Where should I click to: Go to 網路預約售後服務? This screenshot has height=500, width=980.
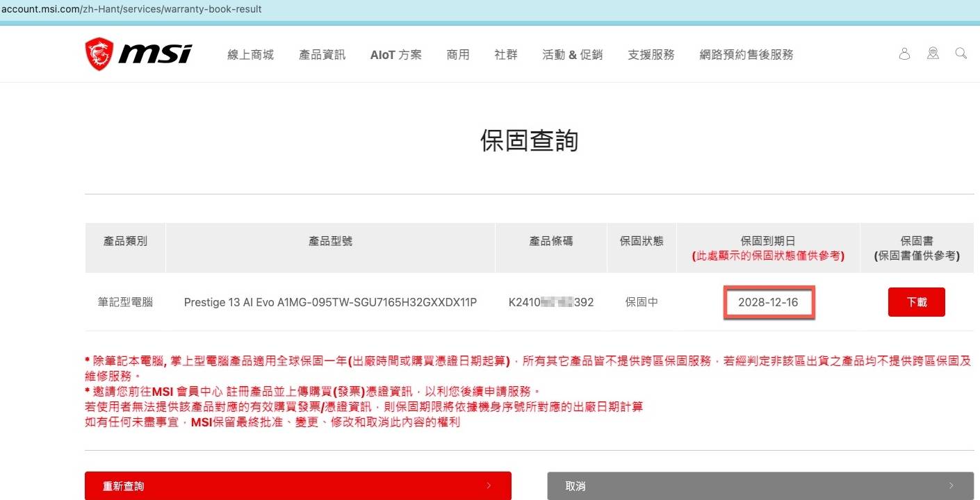pos(746,55)
